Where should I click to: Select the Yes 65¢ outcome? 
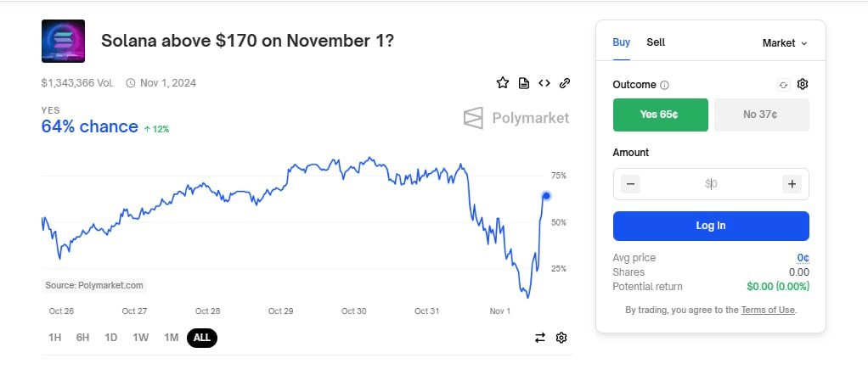coord(661,115)
